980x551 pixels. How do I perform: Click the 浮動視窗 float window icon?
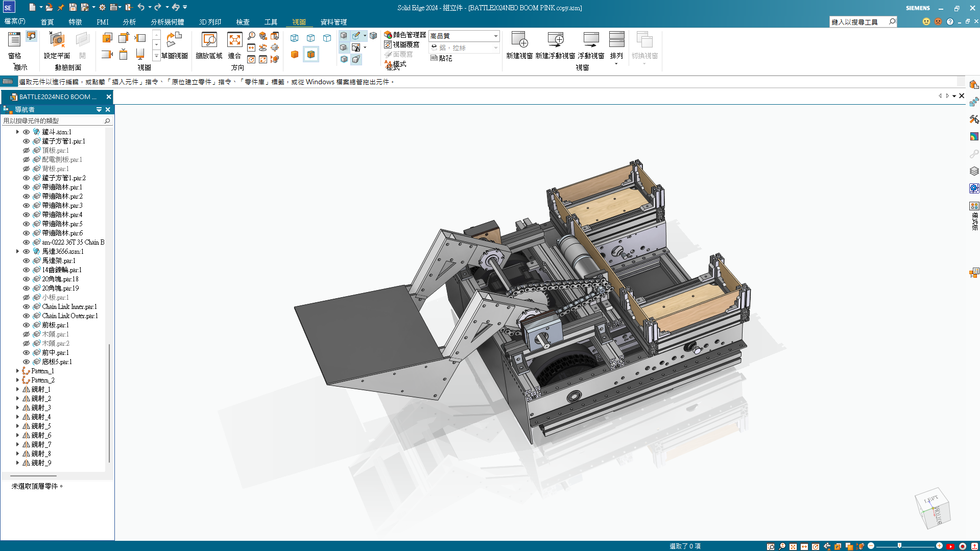(x=591, y=40)
